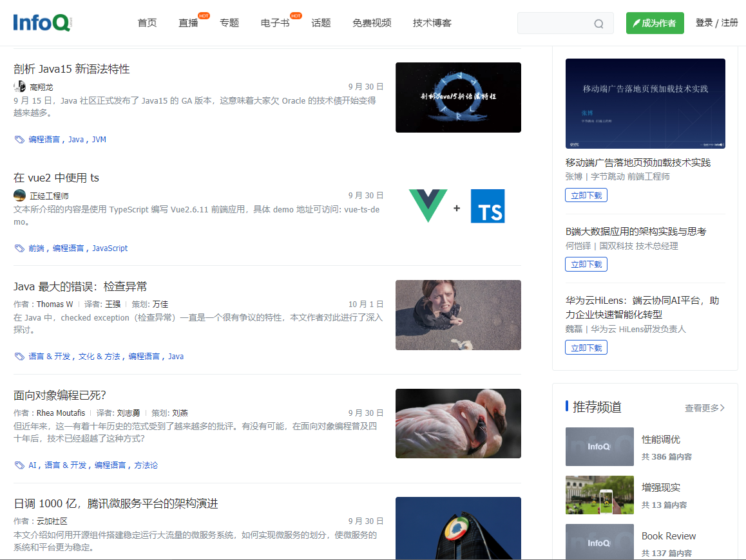Click the Java tag under Java15 article
The width and height of the screenshot is (746, 560).
[75, 139]
